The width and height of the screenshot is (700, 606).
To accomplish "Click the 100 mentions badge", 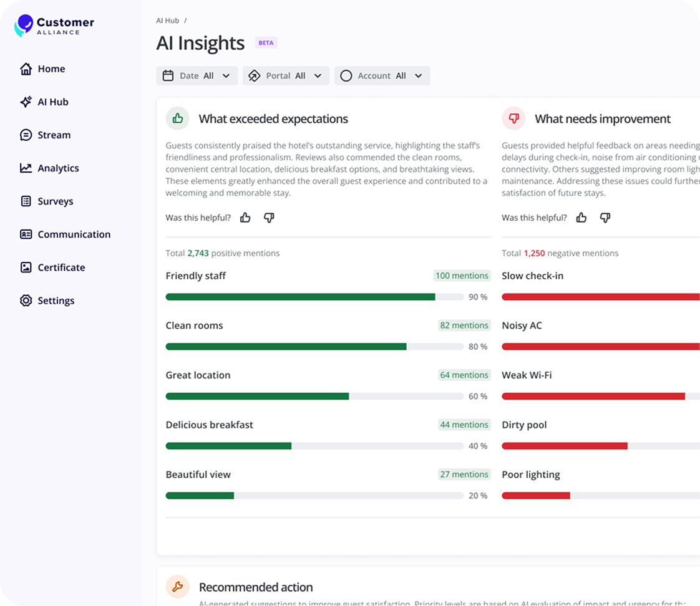I will point(462,276).
